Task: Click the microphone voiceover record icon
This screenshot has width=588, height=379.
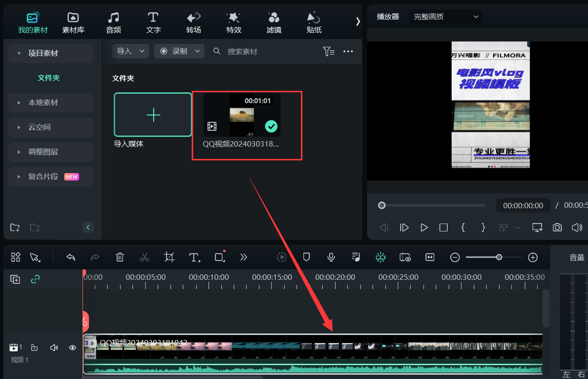Action: pyautogui.click(x=331, y=257)
